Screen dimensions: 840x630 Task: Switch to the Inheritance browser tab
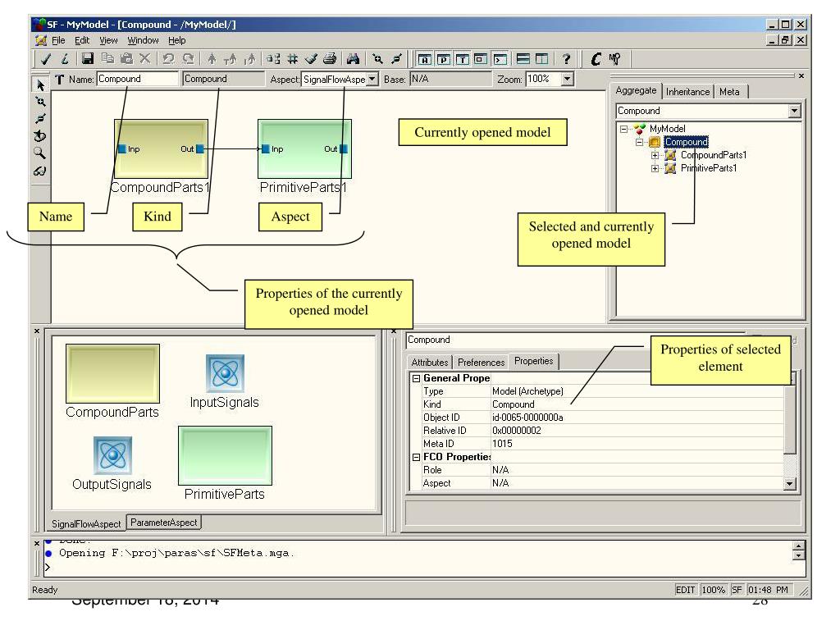point(688,92)
